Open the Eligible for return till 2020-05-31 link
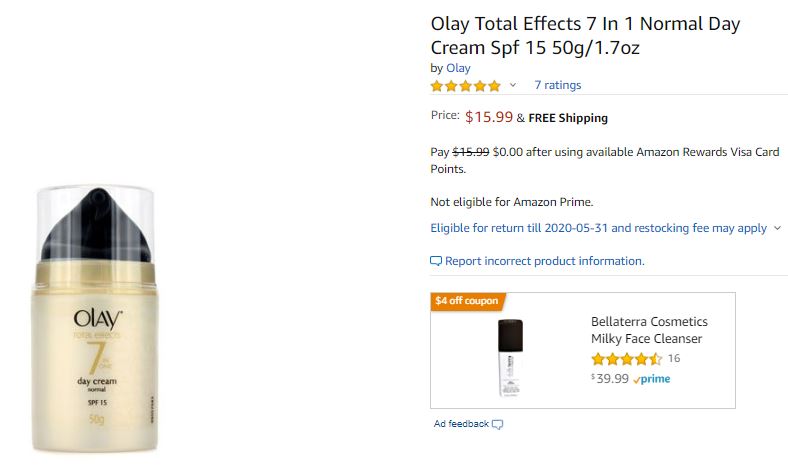 click(x=598, y=228)
